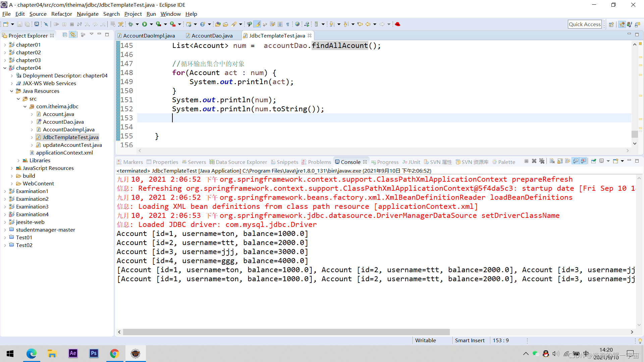
Task: Clear the Console output
Action: click(x=552, y=161)
